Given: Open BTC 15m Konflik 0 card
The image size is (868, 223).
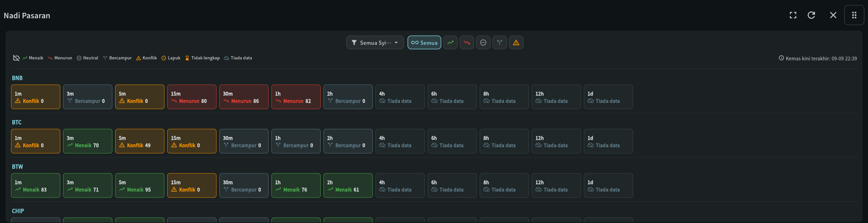Looking at the screenshot, I should [192, 141].
